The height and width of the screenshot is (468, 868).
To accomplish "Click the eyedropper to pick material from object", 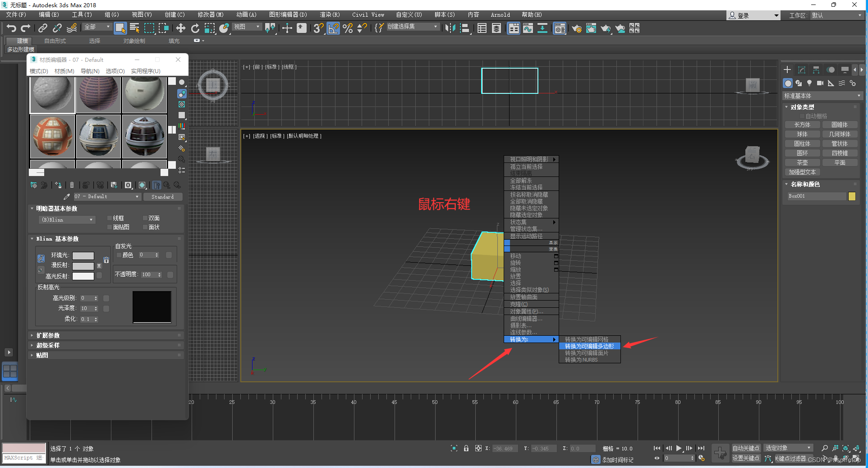I will [x=66, y=196].
